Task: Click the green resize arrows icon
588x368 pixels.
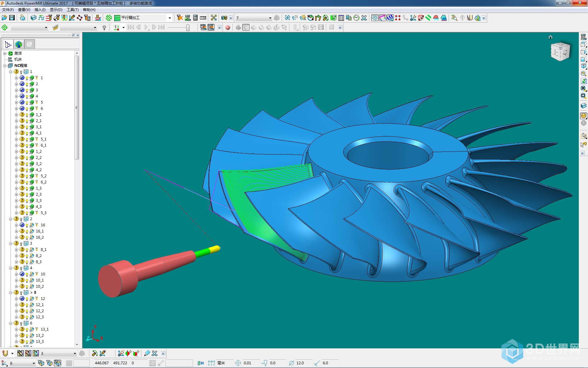Action: [x=213, y=18]
